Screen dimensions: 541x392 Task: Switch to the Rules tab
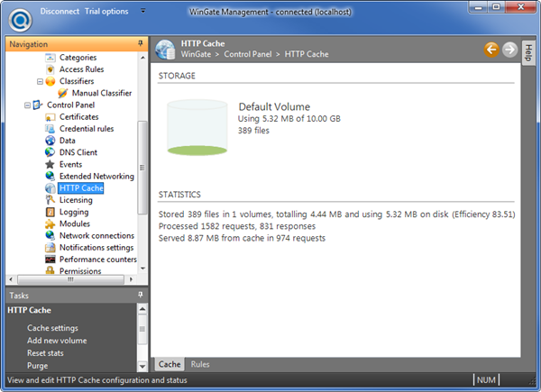tap(200, 364)
